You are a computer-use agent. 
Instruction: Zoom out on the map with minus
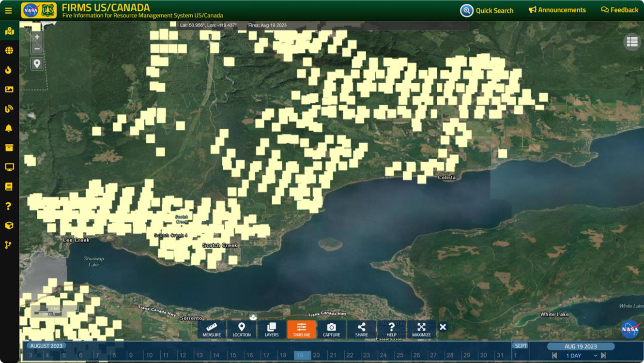[x=37, y=49]
